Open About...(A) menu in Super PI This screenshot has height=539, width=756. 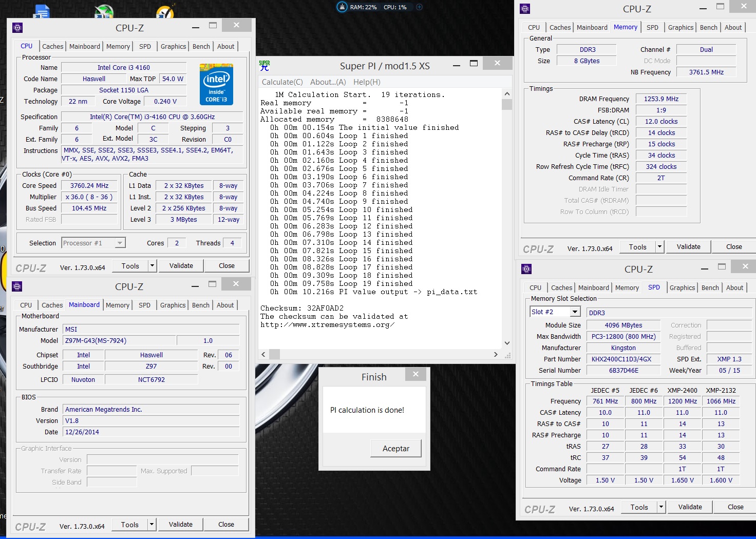pyautogui.click(x=328, y=82)
